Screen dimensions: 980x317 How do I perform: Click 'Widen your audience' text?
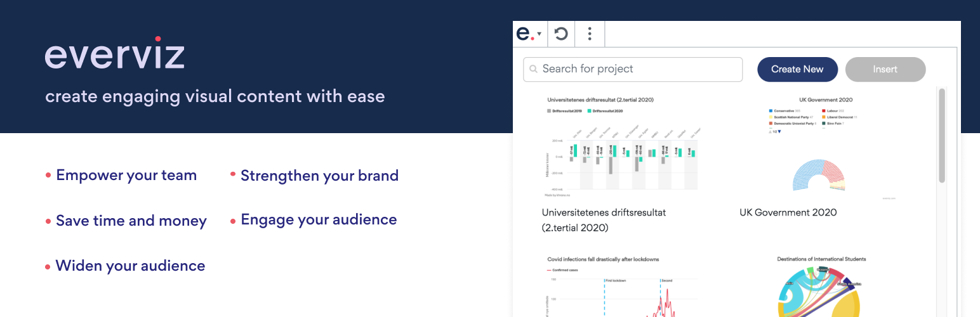click(130, 266)
